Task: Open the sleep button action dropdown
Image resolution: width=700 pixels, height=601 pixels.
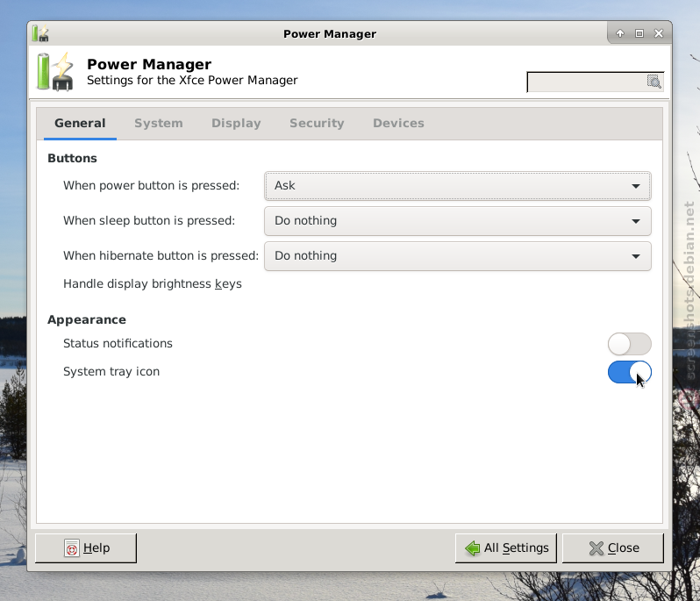Action: click(458, 221)
